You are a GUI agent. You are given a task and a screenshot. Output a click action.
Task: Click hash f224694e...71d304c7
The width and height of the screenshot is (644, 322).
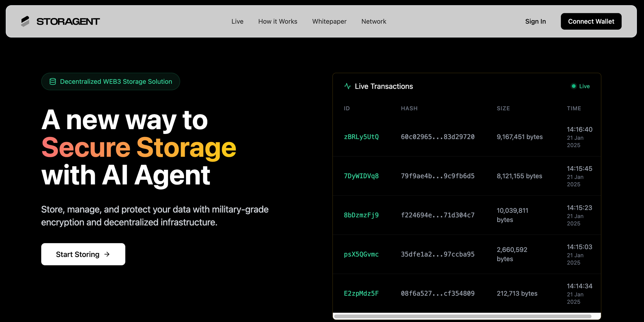pyautogui.click(x=438, y=215)
